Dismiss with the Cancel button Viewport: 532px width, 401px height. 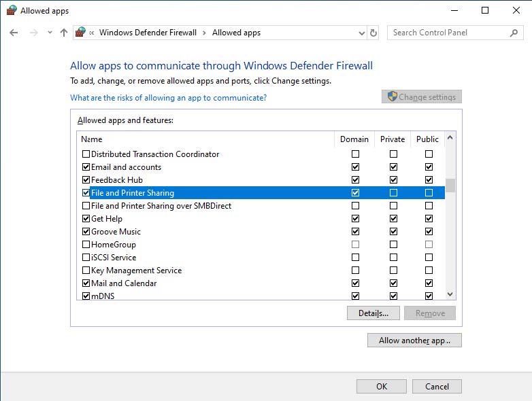[x=437, y=387]
